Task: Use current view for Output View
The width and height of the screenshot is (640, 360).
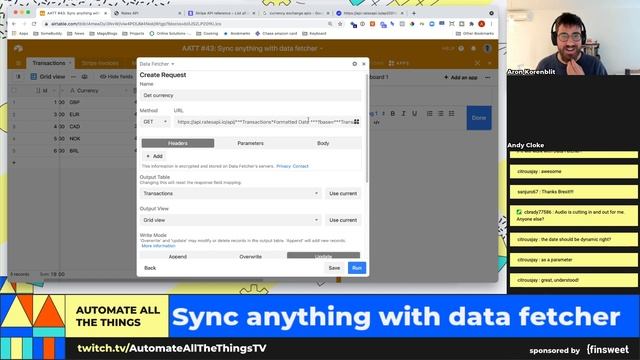Action: point(343,220)
